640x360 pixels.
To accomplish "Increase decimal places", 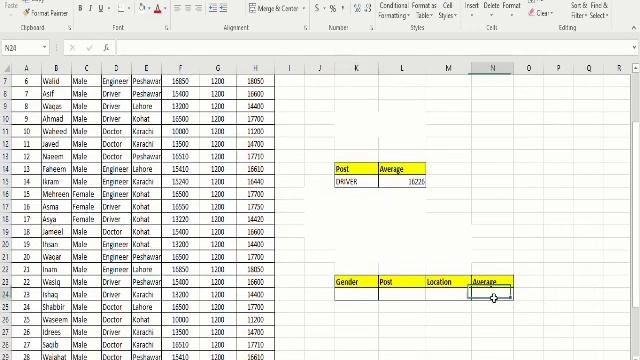I will coord(357,8).
